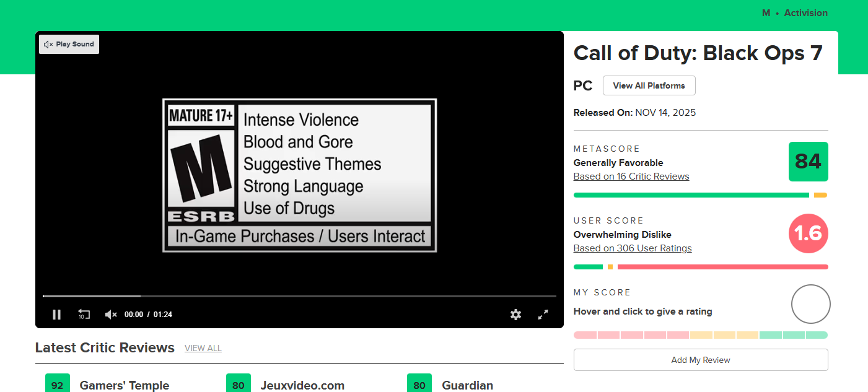Click Generally Favorable label
The image size is (868, 392).
click(618, 163)
